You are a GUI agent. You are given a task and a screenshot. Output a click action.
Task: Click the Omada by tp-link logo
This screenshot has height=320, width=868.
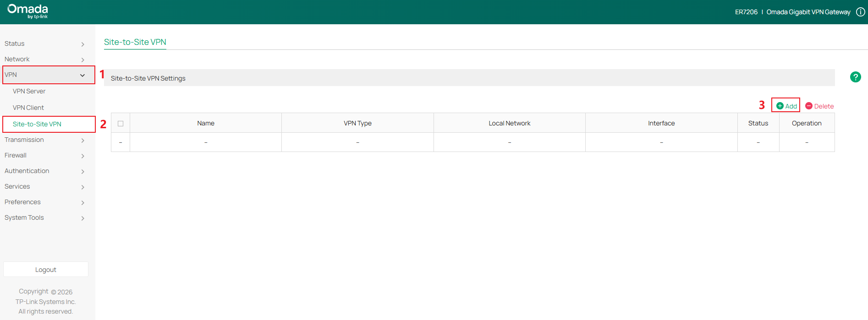pos(28,11)
